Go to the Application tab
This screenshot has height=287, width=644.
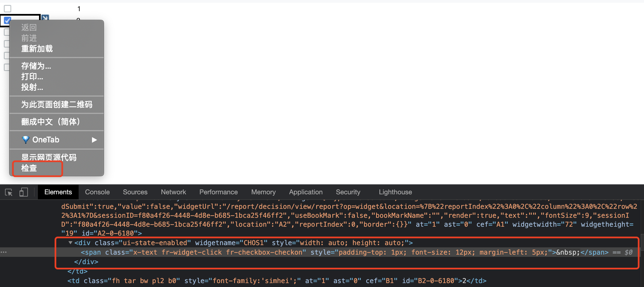(x=306, y=192)
